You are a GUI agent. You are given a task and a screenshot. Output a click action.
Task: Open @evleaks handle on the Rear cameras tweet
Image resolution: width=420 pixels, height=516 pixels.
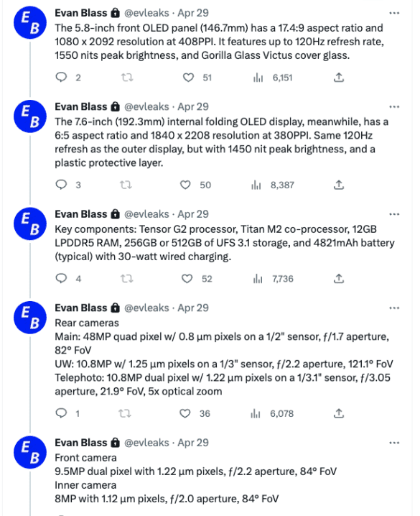(146, 308)
